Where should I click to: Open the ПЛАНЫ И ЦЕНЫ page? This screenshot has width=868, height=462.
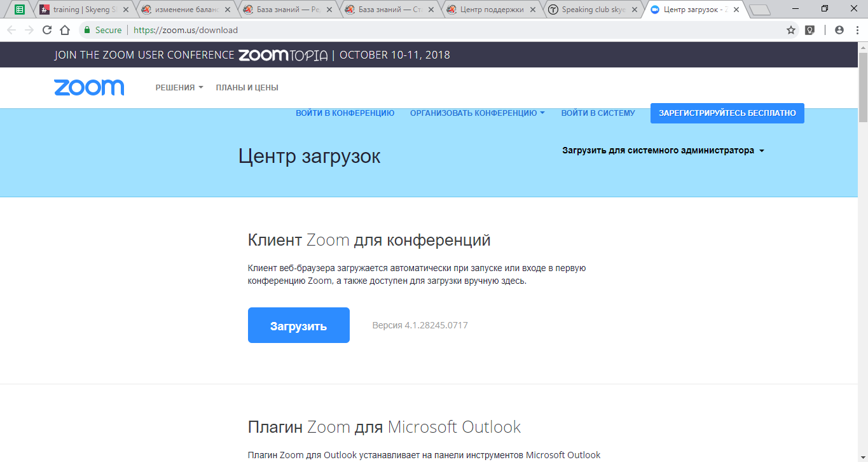(247, 88)
